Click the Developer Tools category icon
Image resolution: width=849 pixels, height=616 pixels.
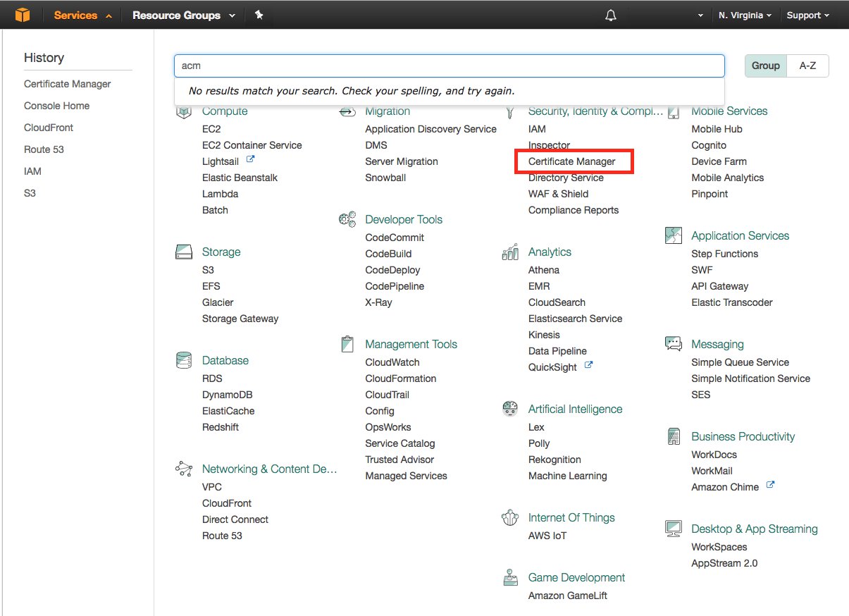(347, 219)
